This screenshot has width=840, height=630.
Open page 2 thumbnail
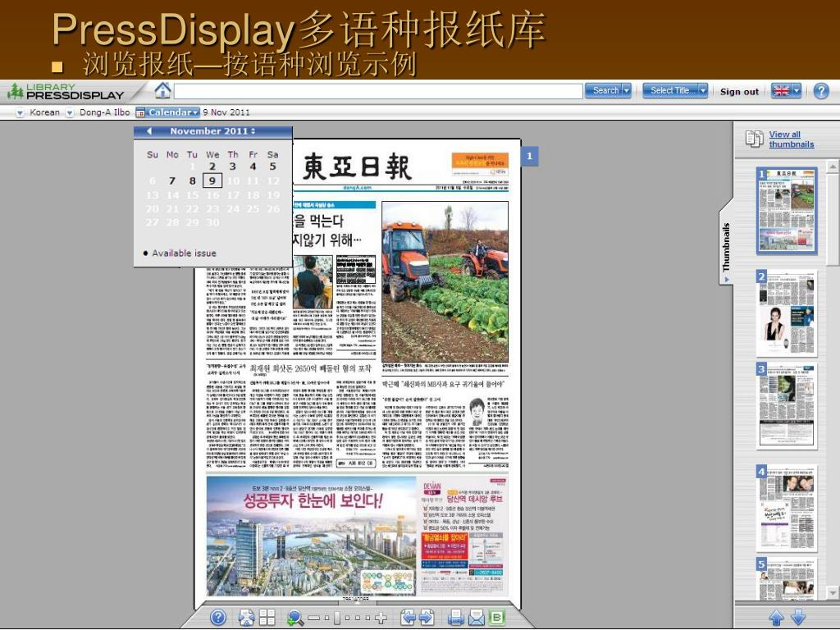787,313
